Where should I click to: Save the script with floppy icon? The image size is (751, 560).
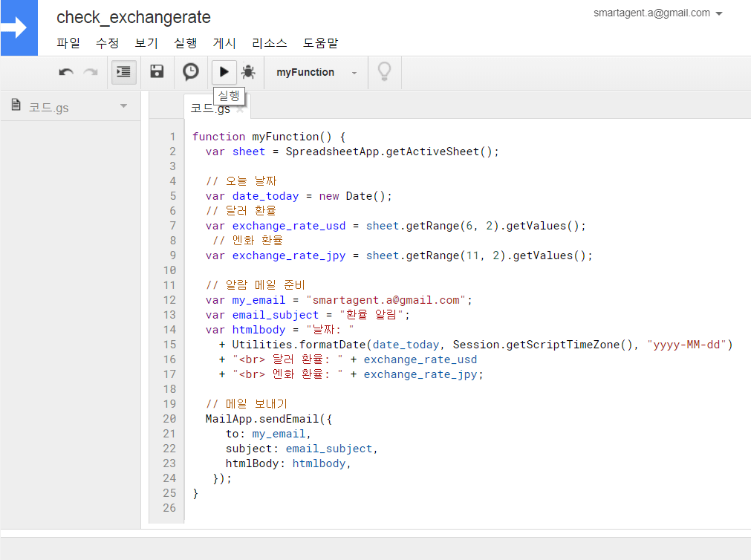(x=157, y=72)
